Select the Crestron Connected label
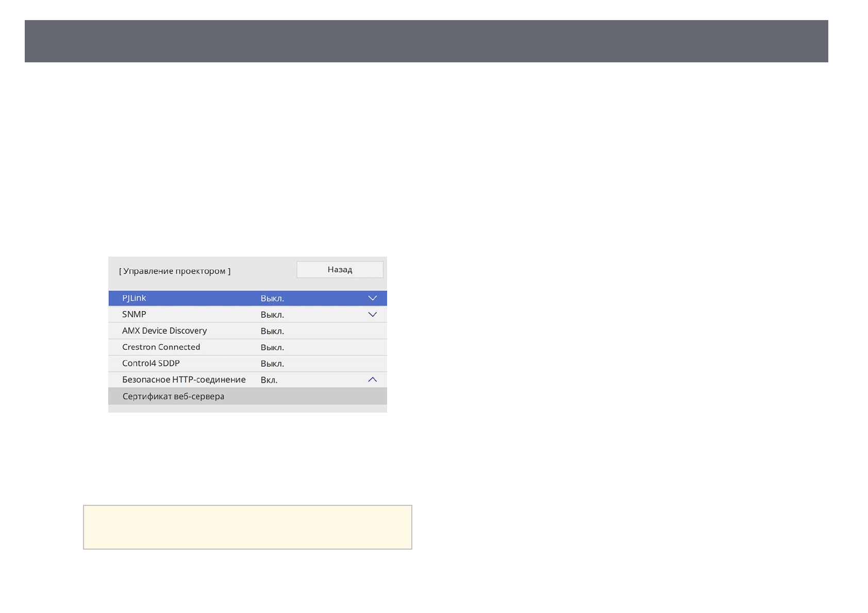This screenshot has height=613, width=868. [161, 347]
